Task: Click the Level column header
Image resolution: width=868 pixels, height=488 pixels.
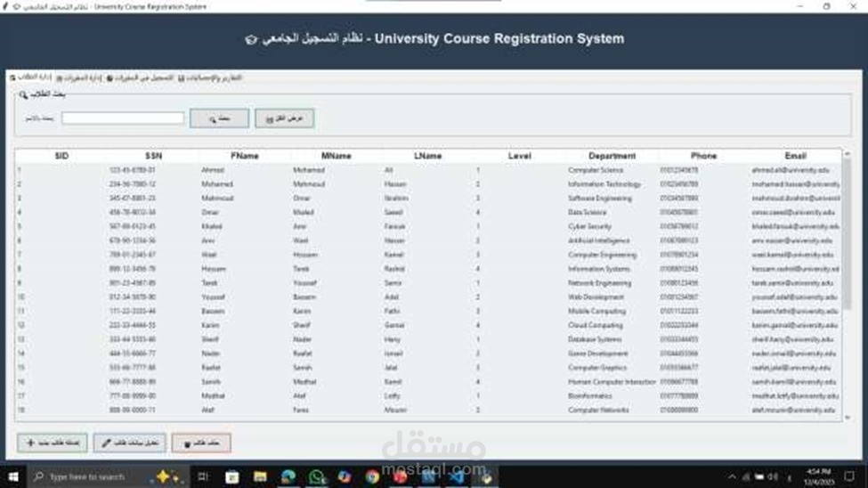Action: pyautogui.click(x=519, y=156)
